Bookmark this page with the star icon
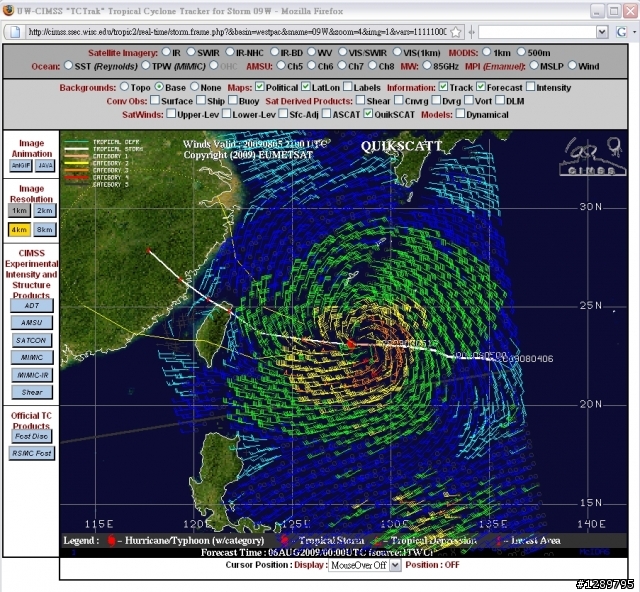 point(456,32)
